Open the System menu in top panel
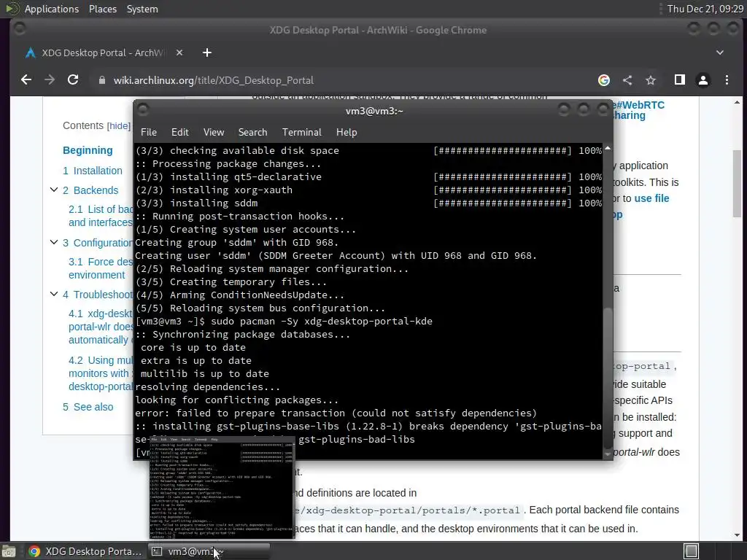The image size is (747, 560). tap(142, 9)
